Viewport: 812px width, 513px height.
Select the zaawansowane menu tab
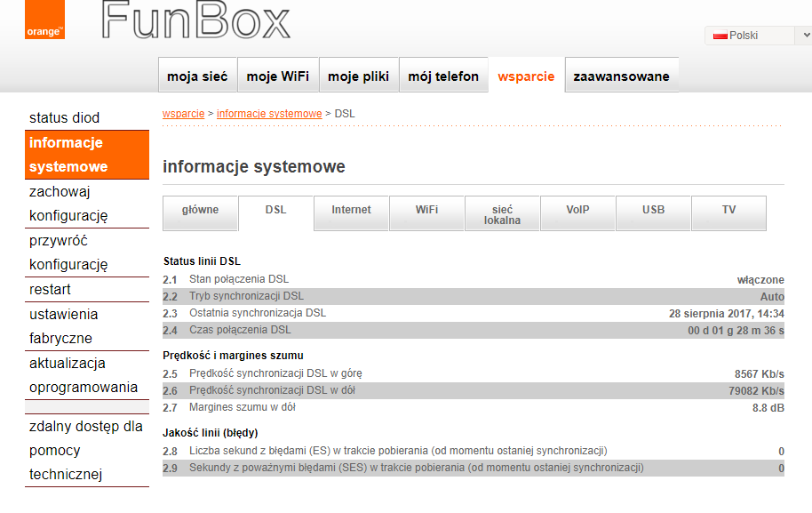tap(621, 76)
